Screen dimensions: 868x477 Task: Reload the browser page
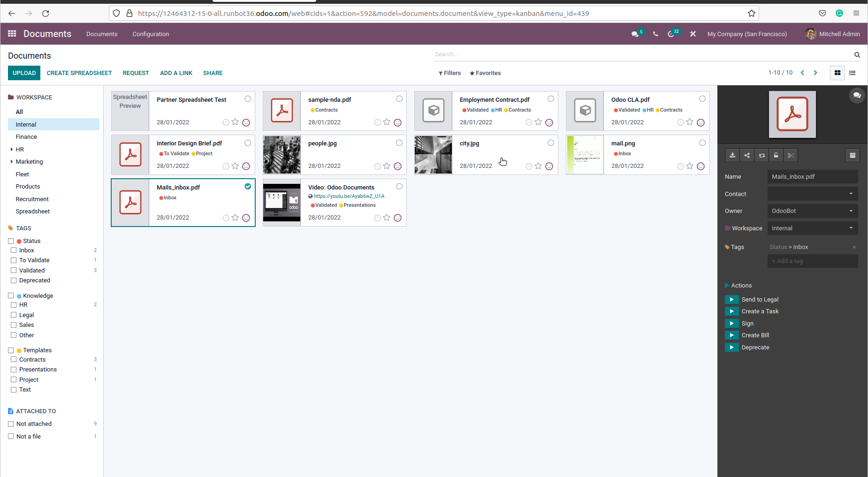(x=46, y=13)
